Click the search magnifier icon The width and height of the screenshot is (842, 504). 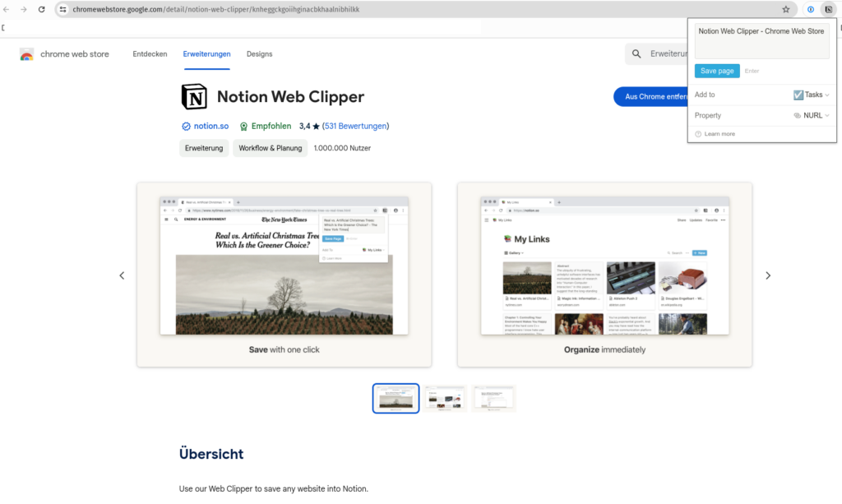(x=636, y=53)
